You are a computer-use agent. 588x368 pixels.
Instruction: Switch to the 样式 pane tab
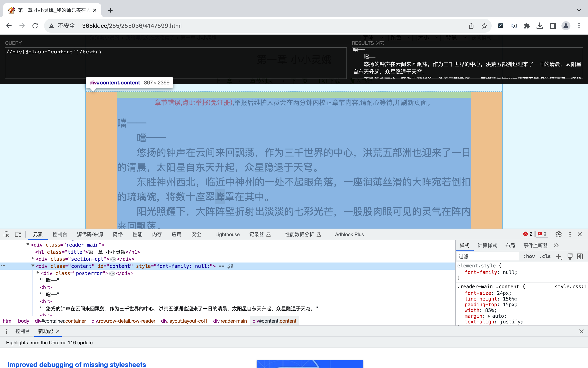pos(464,245)
